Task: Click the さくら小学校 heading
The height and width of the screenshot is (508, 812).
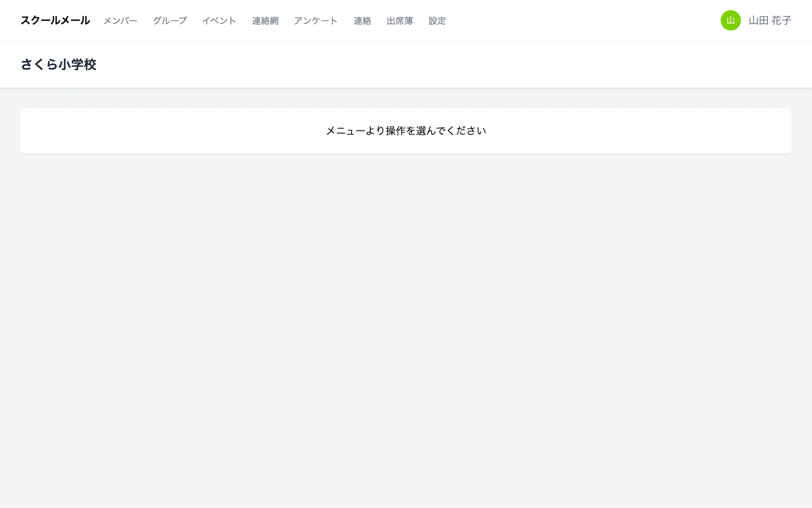Action: [x=58, y=64]
